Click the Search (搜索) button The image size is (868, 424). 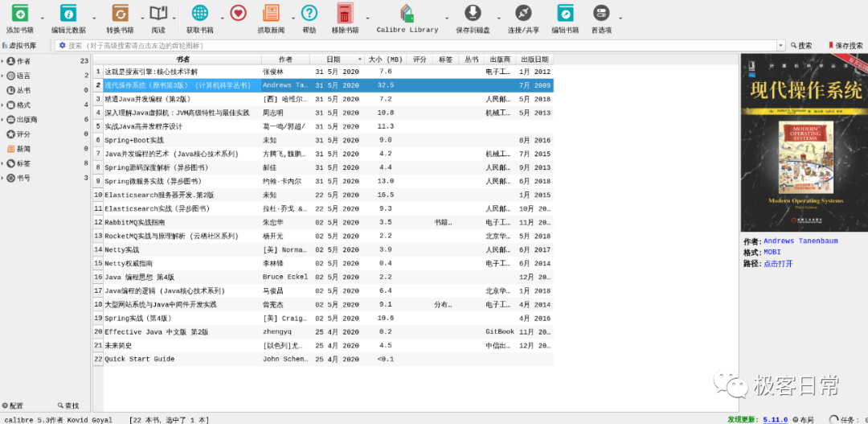point(801,45)
